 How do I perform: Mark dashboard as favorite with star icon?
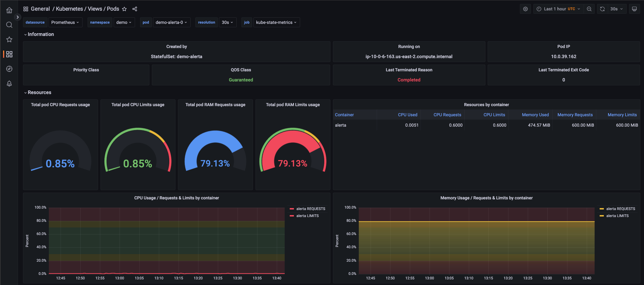click(x=124, y=9)
